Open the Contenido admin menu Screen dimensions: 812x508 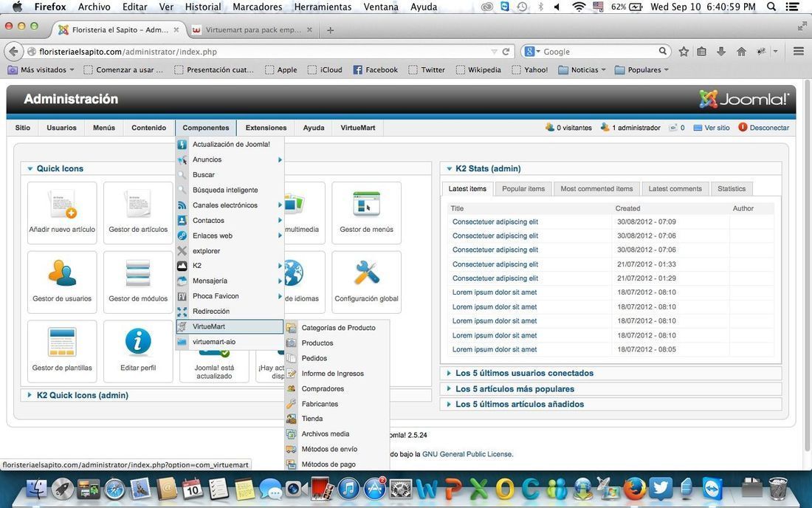[x=148, y=128]
